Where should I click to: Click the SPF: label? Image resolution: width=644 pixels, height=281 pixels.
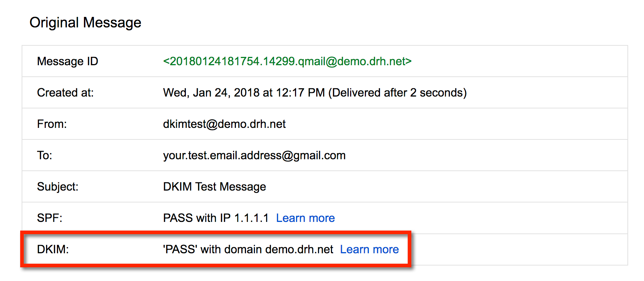50,218
